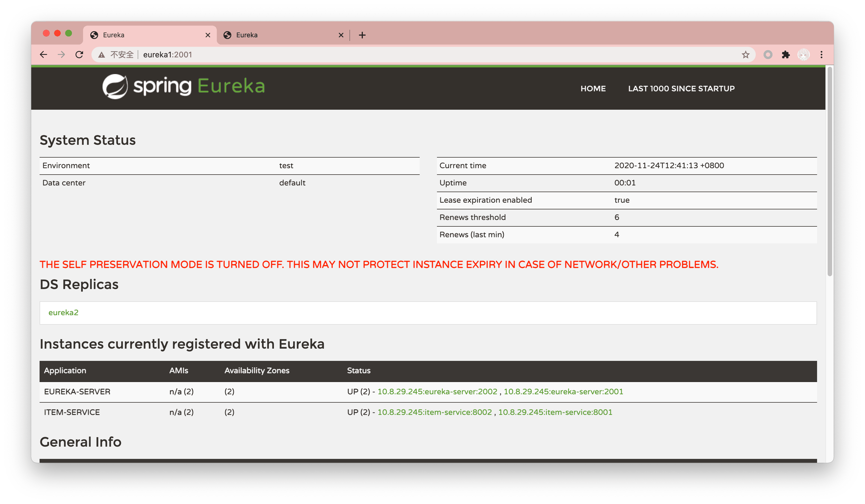The image size is (865, 504).
Task: Click the browser forward arrow
Action: point(61,55)
